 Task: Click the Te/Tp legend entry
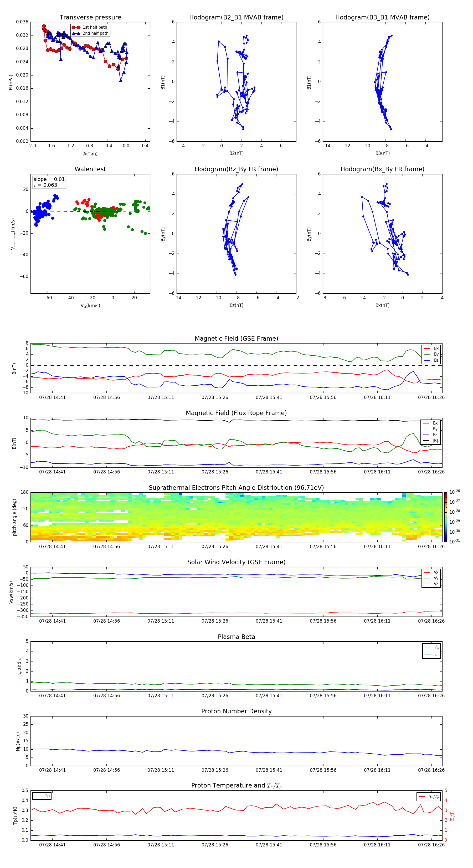click(x=429, y=796)
